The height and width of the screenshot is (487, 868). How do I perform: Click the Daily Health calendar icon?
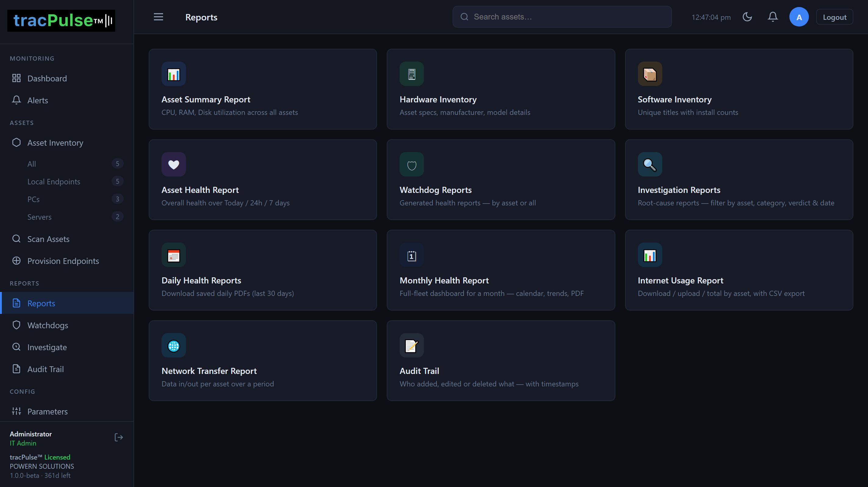click(x=173, y=255)
